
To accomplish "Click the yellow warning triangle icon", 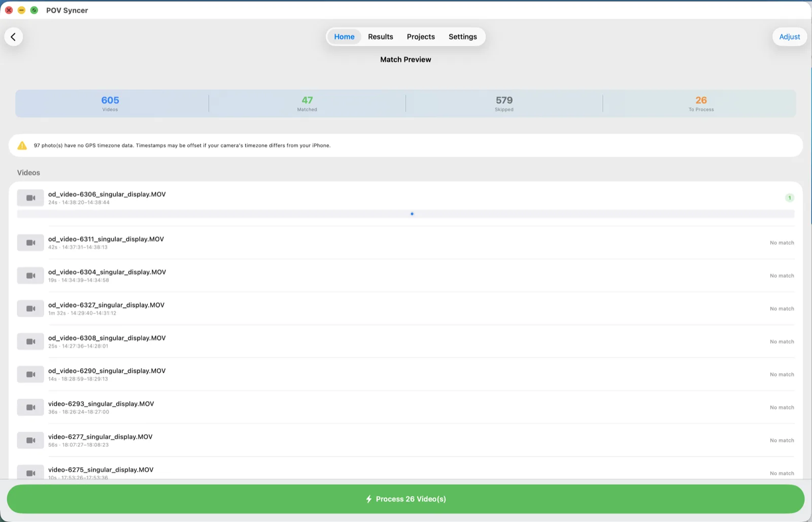I will [22, 146].
